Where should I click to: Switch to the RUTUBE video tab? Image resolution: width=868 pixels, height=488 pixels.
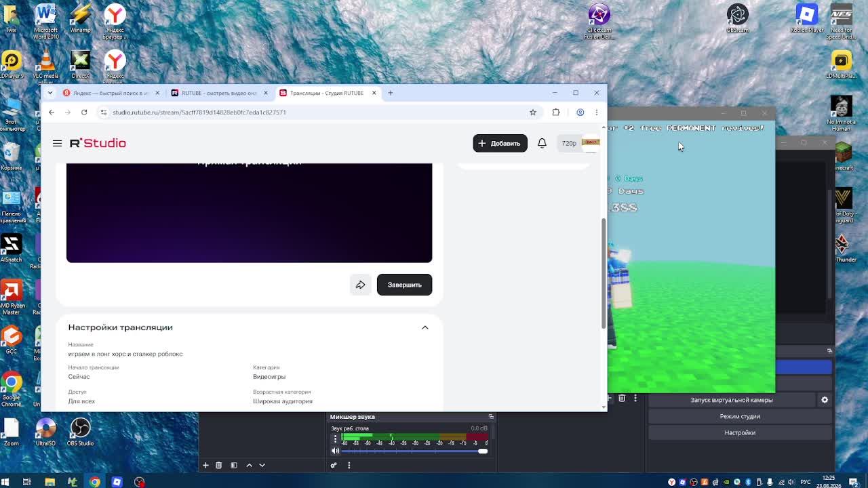tap(219, 93)
